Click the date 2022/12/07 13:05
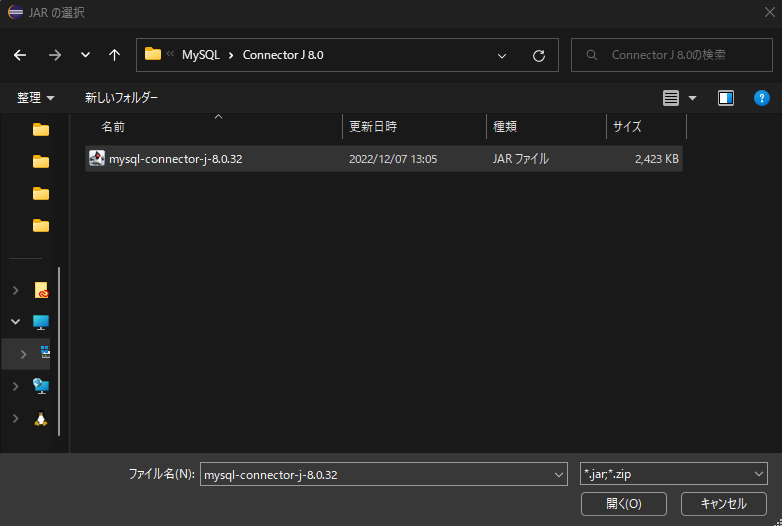This screenshot has height=526, width=782. (x=393, y=159)
